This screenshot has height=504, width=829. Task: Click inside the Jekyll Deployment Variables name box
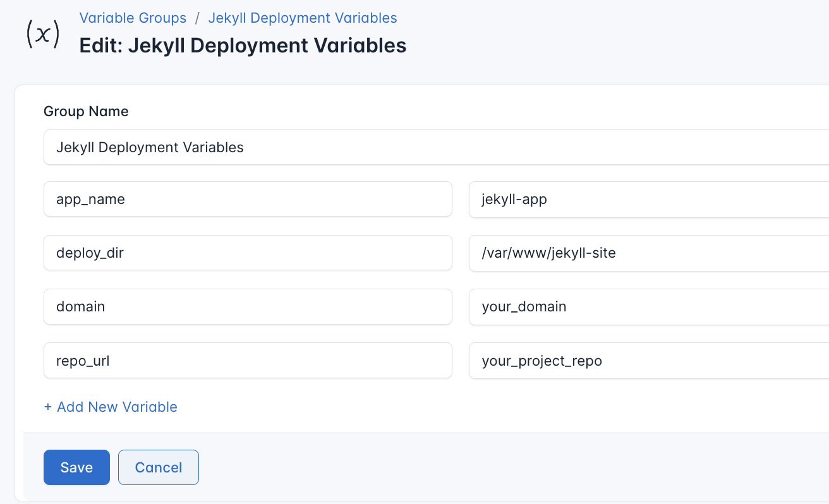point(253,147)
